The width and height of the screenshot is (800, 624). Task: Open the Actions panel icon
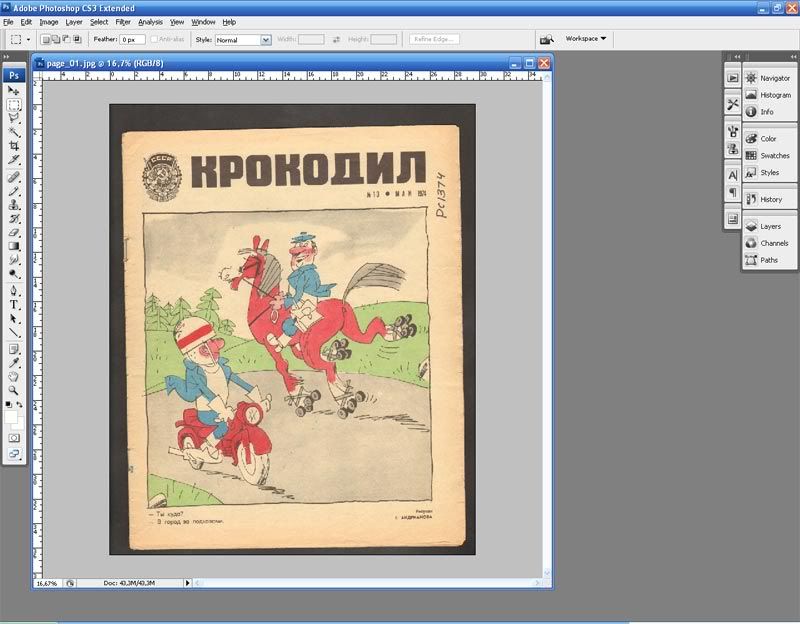pyautogui.click(x=733, y=78)
